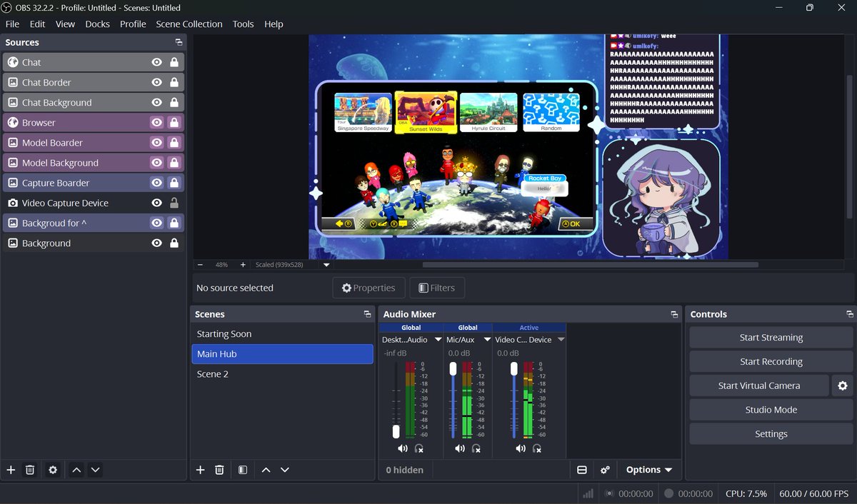Float the Sources dock icon

pyautogui.click(x=179, y=43)
